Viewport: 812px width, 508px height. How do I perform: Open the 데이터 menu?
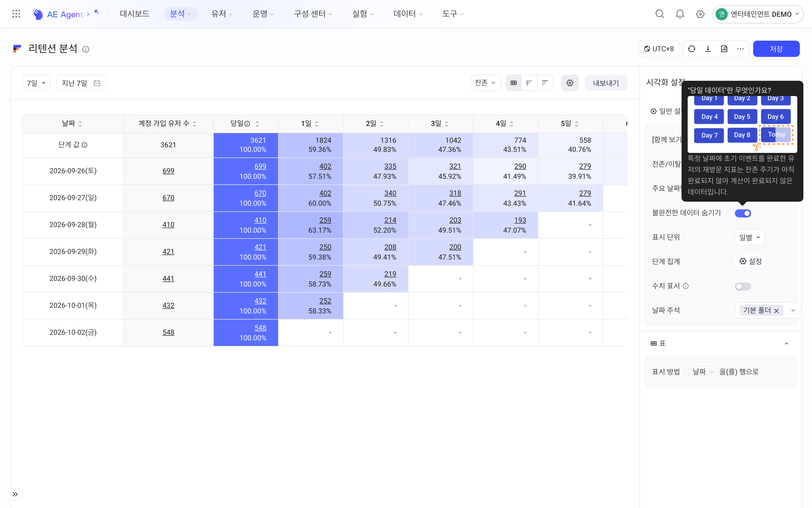pyautogui.click(x=408, y=14)
